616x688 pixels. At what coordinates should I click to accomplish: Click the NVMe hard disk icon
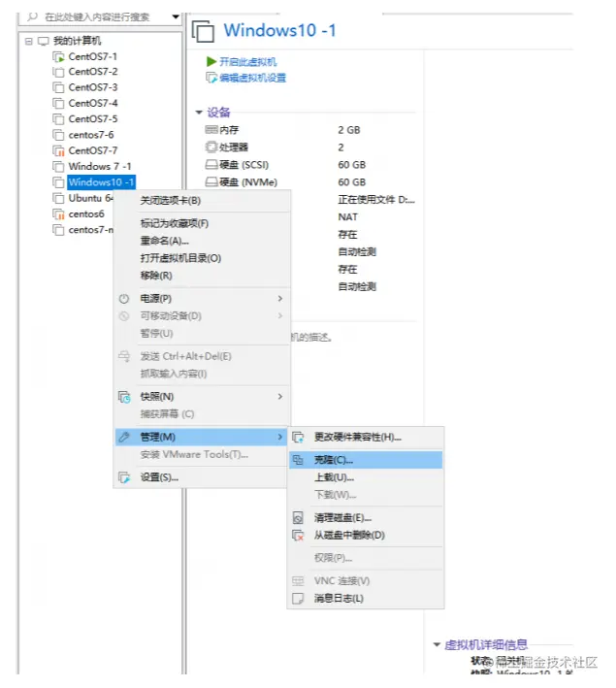(x=211, y=182)
